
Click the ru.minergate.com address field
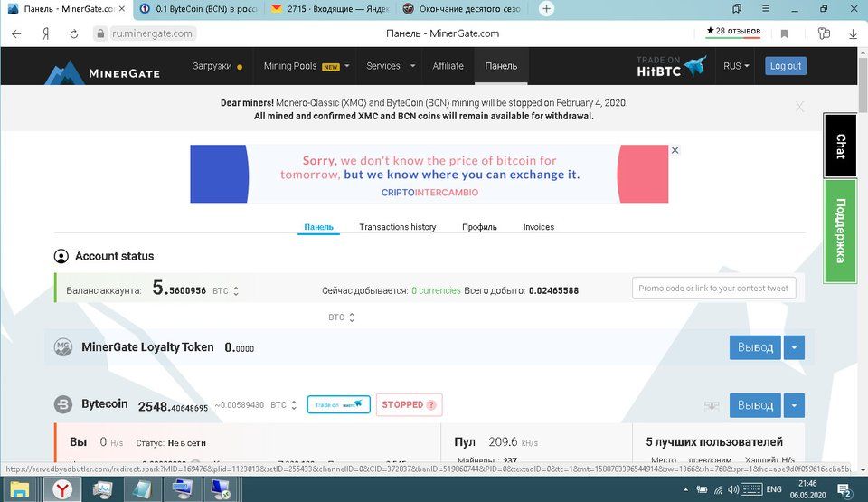(152, 33)
